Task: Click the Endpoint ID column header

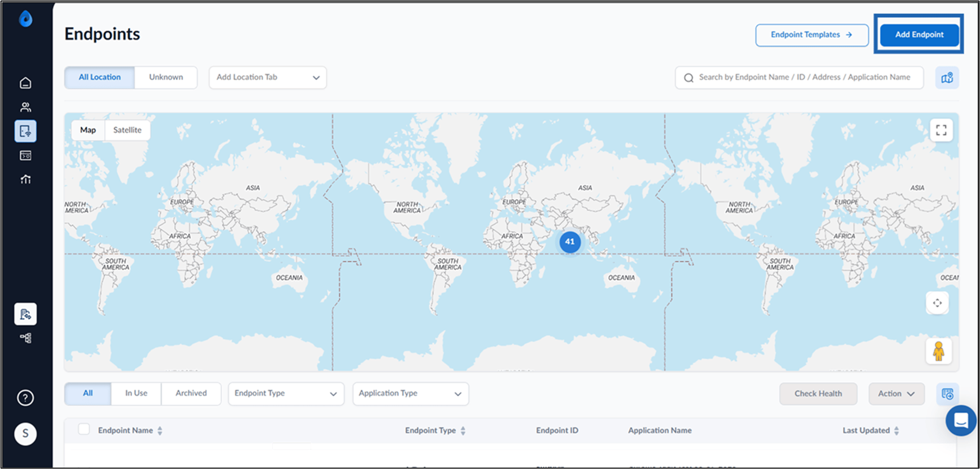Action: click(x=557, y=430)
